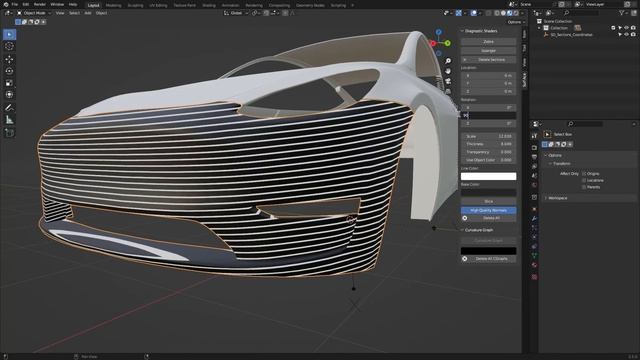Toggle Affect Only Origins checkbox
Screen dimensions: 640x360
pos(584,173)
